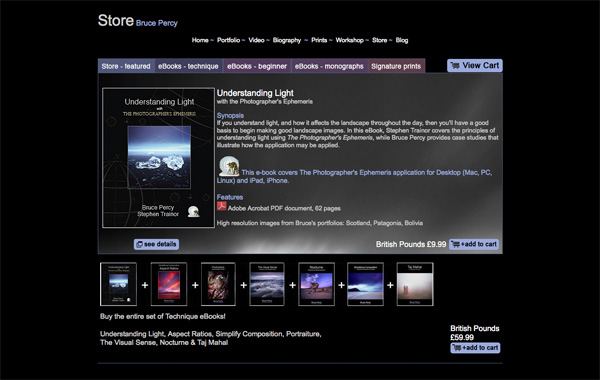
Task: Select the Portraiture eBook thumbnail
Action: 218,284
